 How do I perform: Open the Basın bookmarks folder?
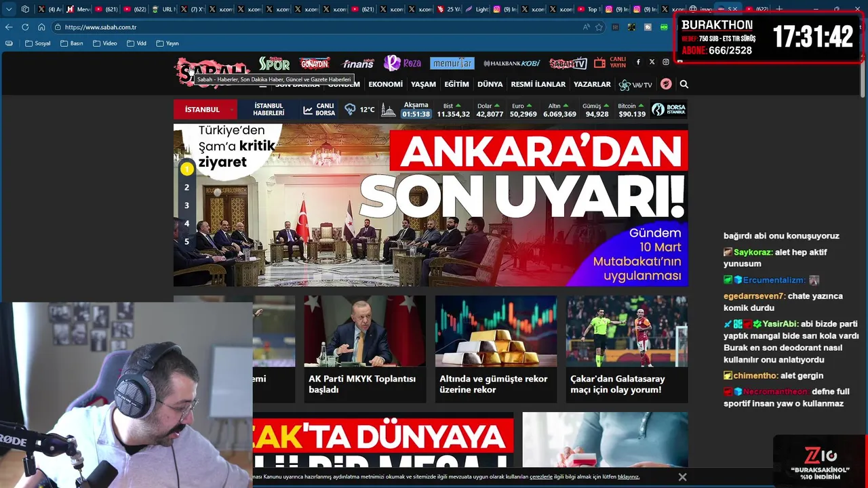tap(71, 43)
